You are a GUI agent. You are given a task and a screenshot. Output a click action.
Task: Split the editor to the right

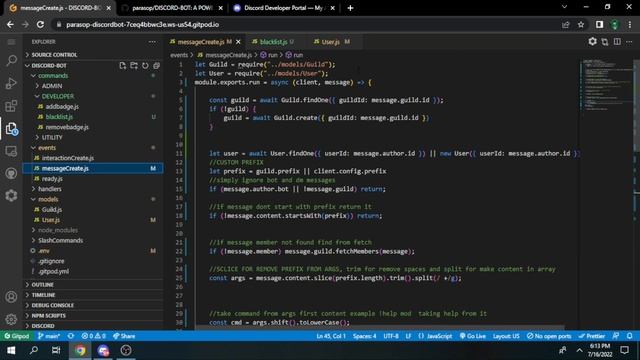point(617,42)
